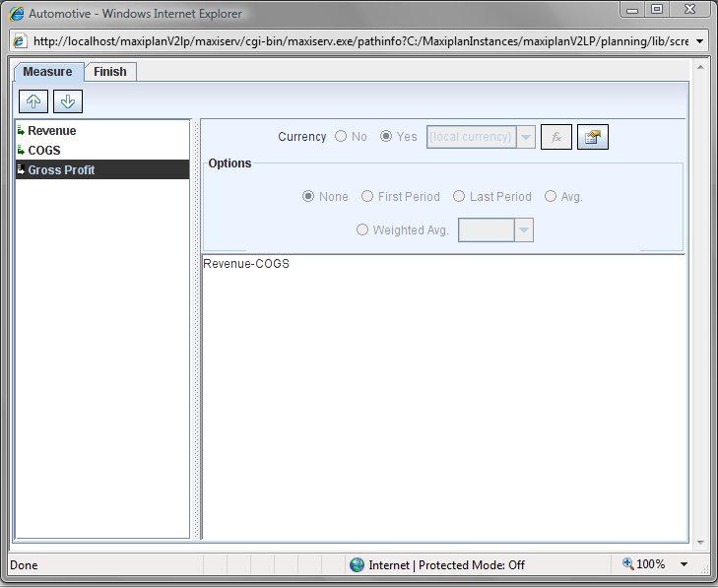This screenshot has height=588, width=718.
Task: Select the Currency No radio button
Action: pyautogui.click(x=341, y=137)
